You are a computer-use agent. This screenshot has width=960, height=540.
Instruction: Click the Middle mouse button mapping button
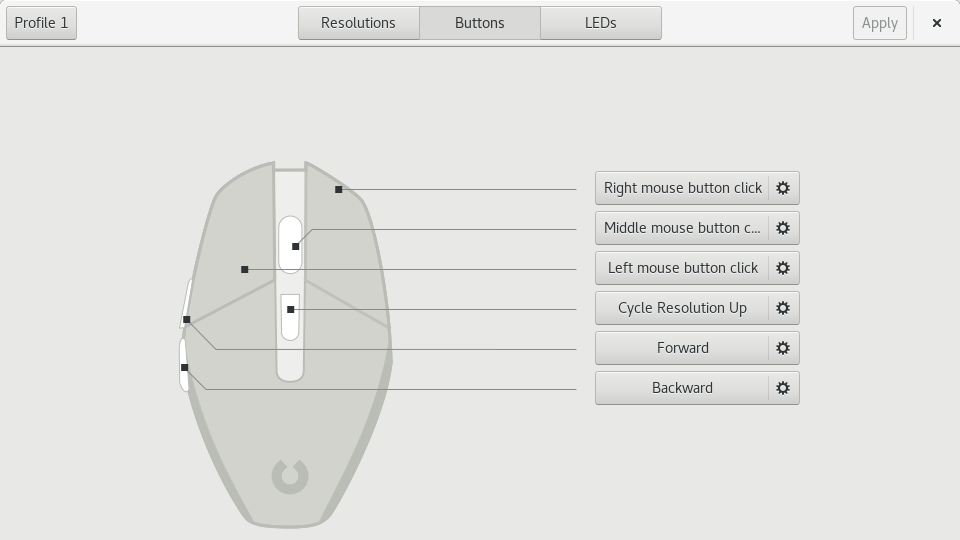(x=682, y=228)
